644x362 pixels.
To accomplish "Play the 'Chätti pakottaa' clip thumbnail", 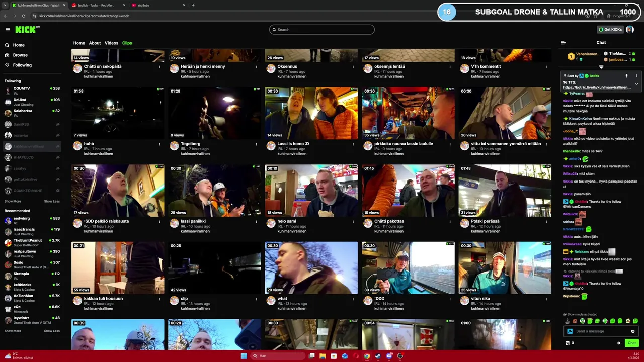I will coord(408,191).
